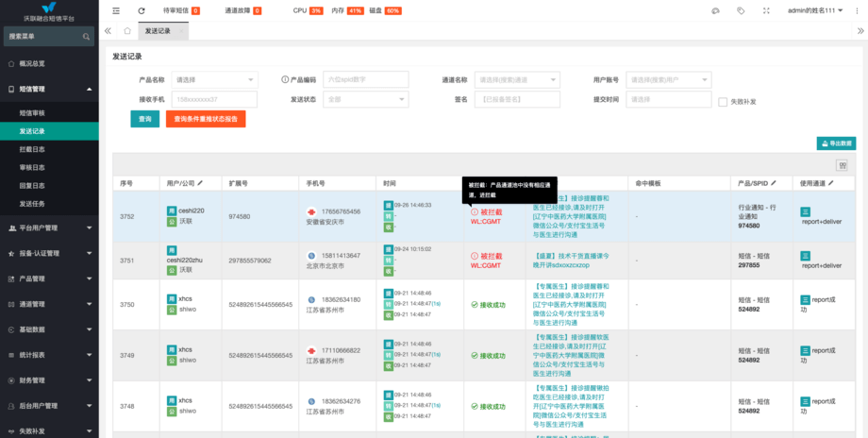Open 回复日志 in the sidebar
The image size is (868, 438).
(49, 186)
